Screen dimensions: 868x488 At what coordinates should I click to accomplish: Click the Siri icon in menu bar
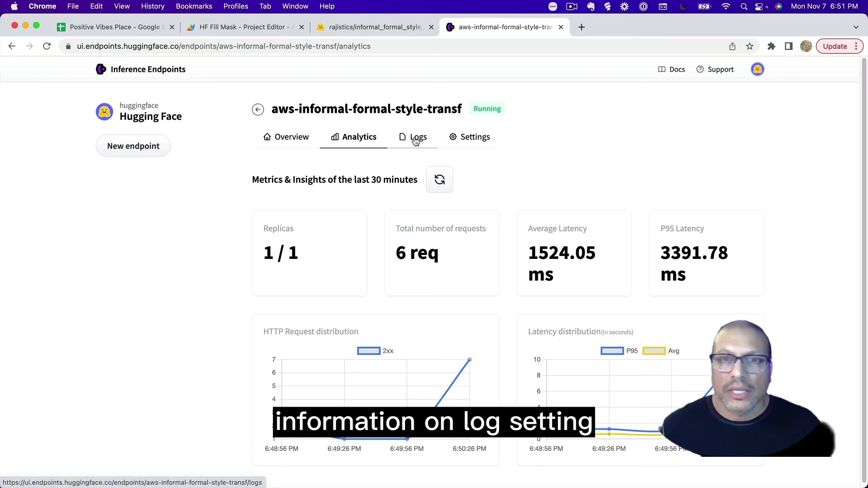coord(778,6)
